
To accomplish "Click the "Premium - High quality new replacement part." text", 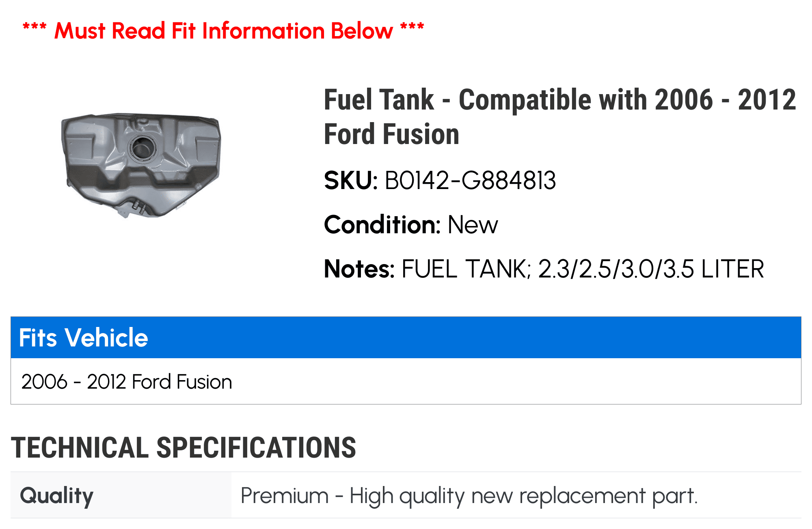I will 469,495.
